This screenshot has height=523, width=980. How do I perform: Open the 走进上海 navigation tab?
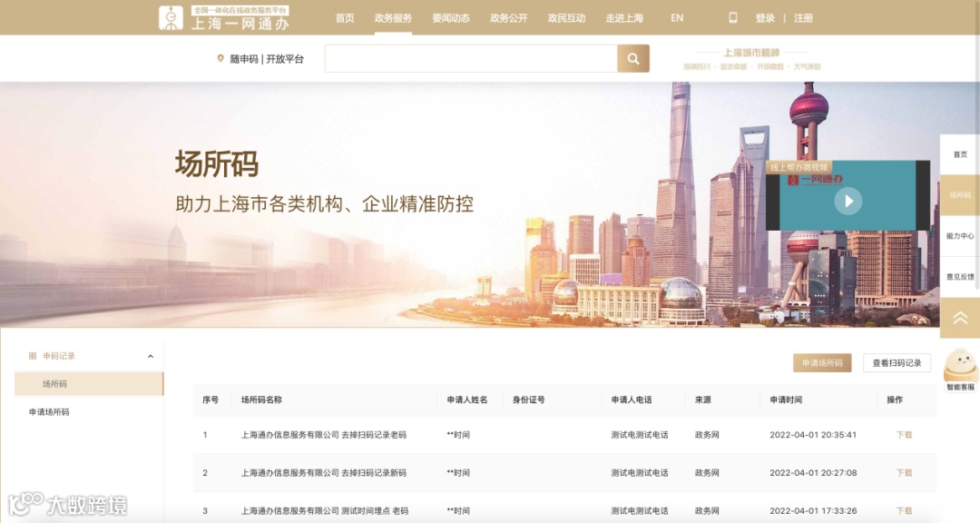tap(624, 18)
